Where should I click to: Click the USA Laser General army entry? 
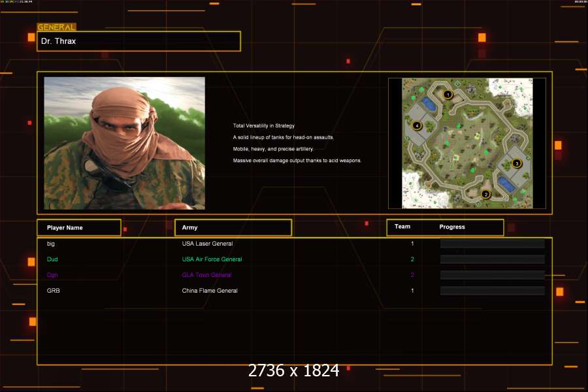point(207,244)
